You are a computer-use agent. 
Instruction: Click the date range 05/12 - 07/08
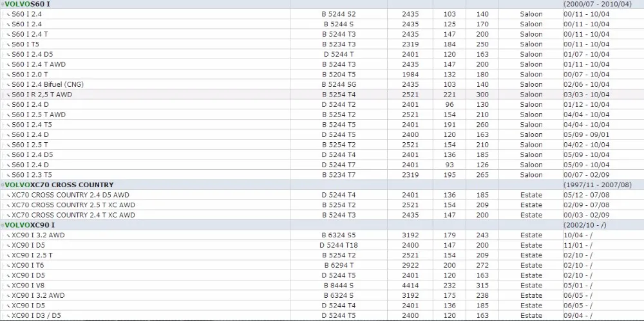tap(587, 195)
